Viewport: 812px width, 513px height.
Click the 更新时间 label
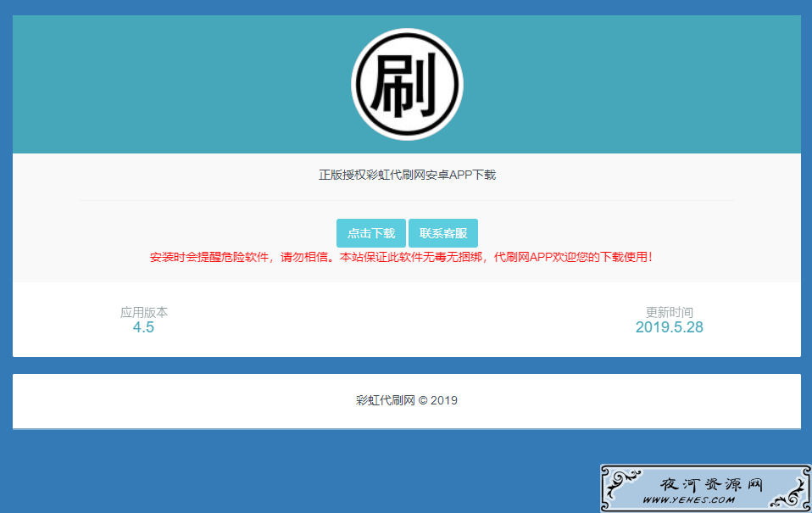coord(669,312)
